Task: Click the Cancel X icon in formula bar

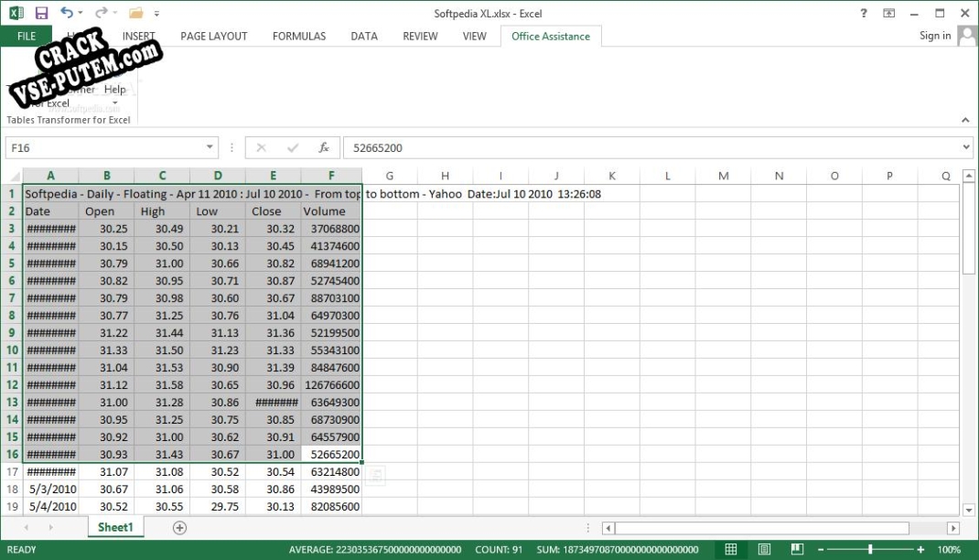Action: [261, 148]
